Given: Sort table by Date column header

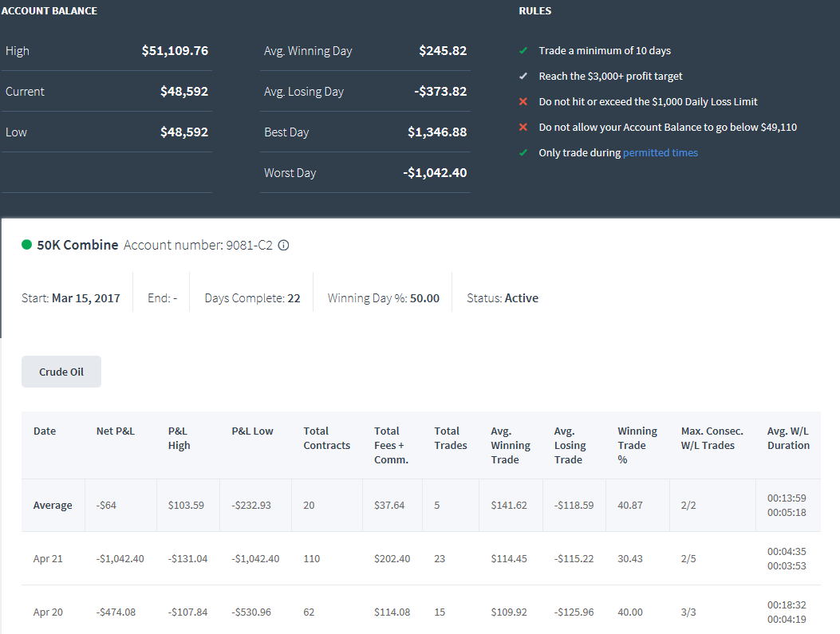Looking at the screenshot, I should (x=45, y=431).
